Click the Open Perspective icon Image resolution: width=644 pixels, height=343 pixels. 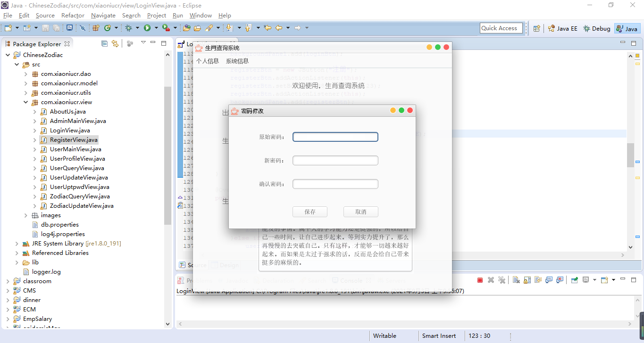536,28
